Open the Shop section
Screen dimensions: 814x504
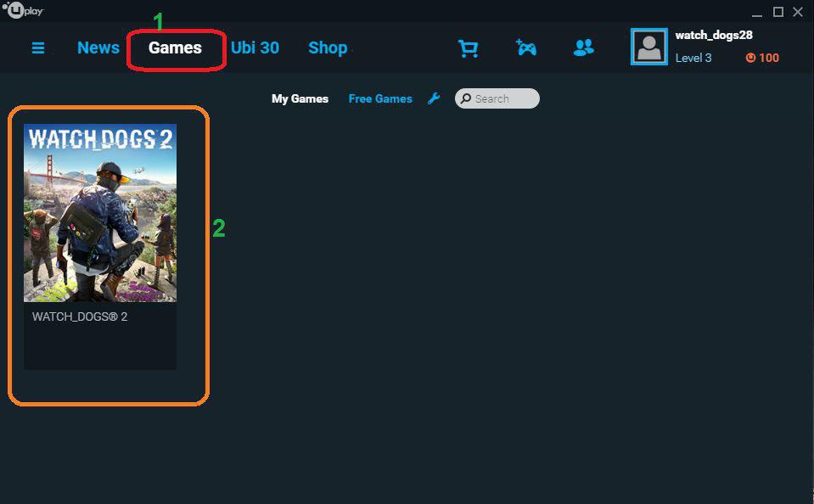[328, 48]
